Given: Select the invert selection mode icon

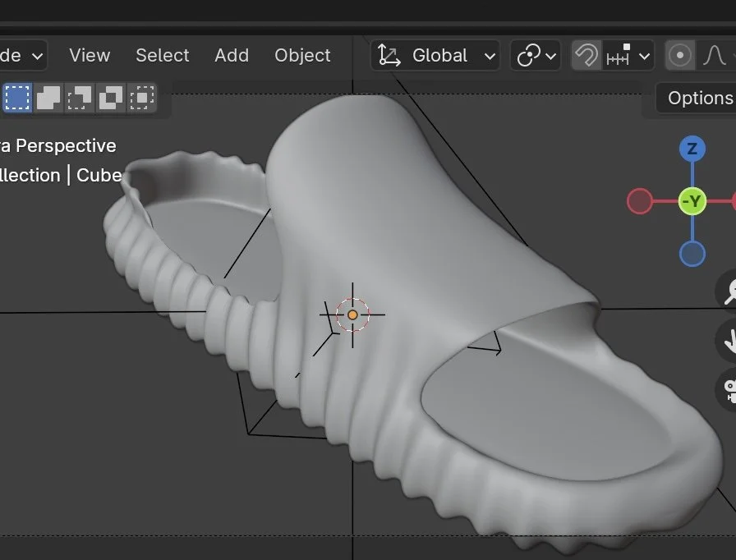Looking at the screenshot, I should tap(110, 98).
